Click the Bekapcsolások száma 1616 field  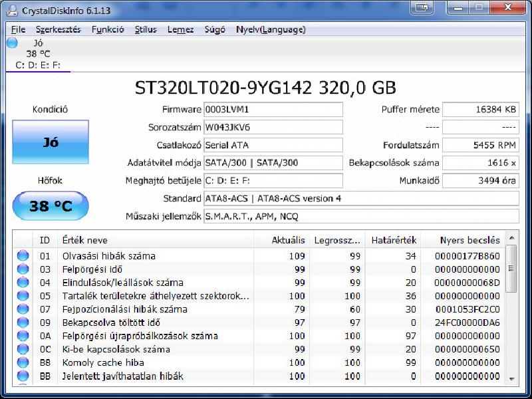(481, 163)
